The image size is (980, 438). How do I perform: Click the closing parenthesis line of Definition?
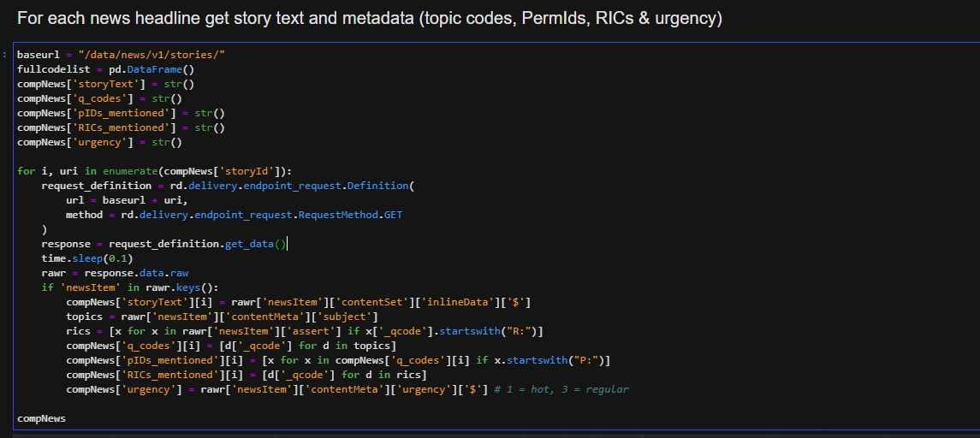[44, 229]
